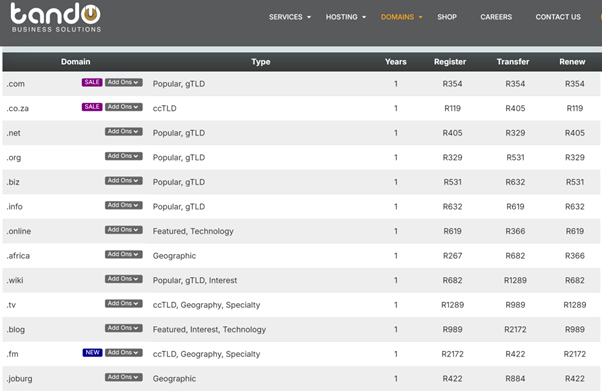602x392 pixels.
Task: Click the Domain column header
Action: (76, 62)
